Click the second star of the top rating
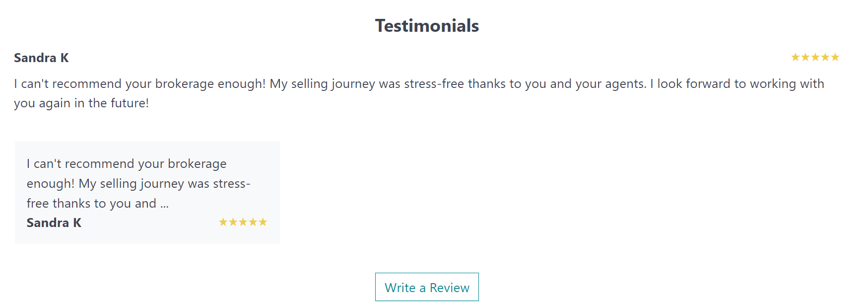 (805, 57)
